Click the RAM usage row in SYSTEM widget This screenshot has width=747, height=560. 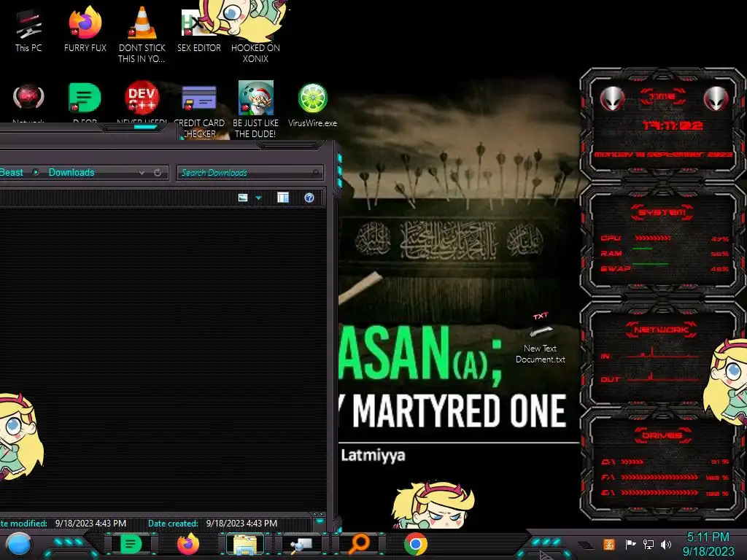click(665, 253)
